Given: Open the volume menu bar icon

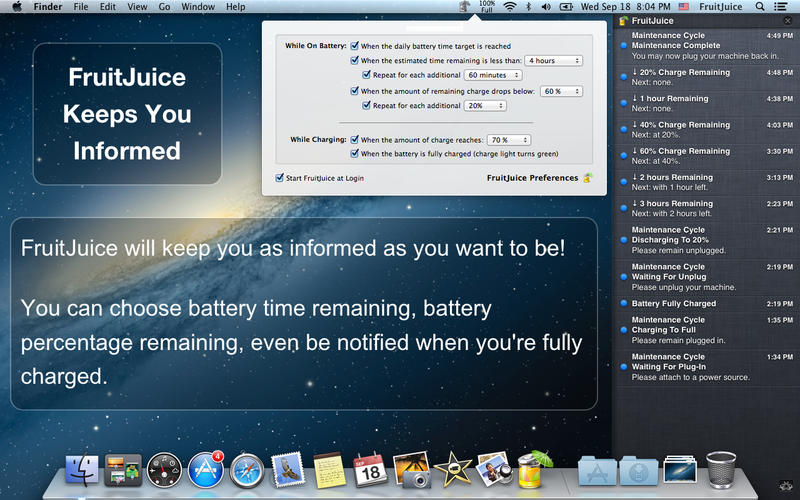Looking at the screenshot, I should 546,7.
